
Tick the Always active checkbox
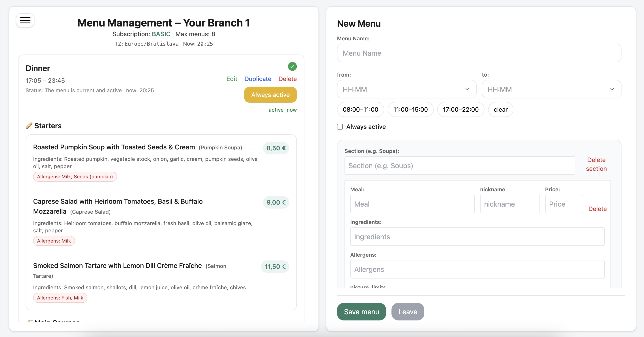click(340, 127)
